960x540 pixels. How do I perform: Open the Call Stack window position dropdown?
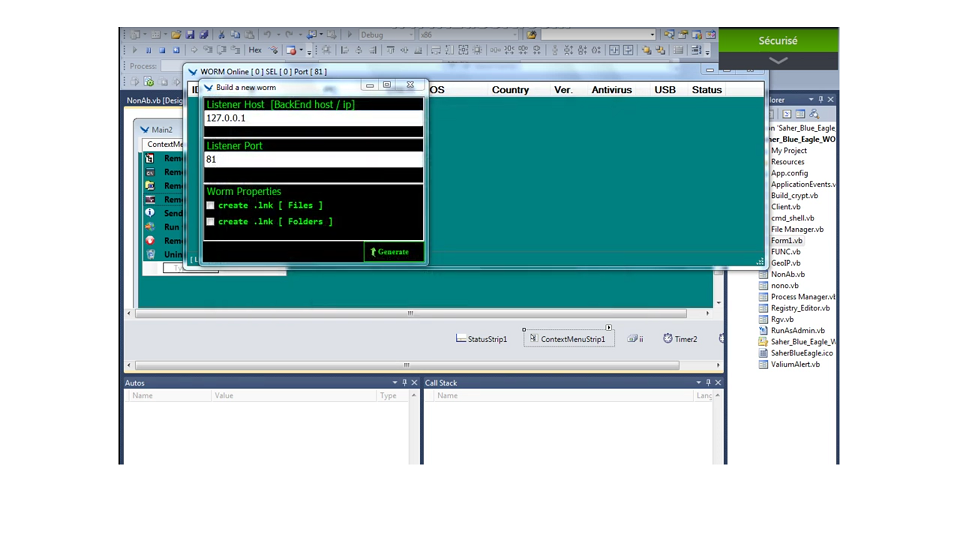(699, 383)
